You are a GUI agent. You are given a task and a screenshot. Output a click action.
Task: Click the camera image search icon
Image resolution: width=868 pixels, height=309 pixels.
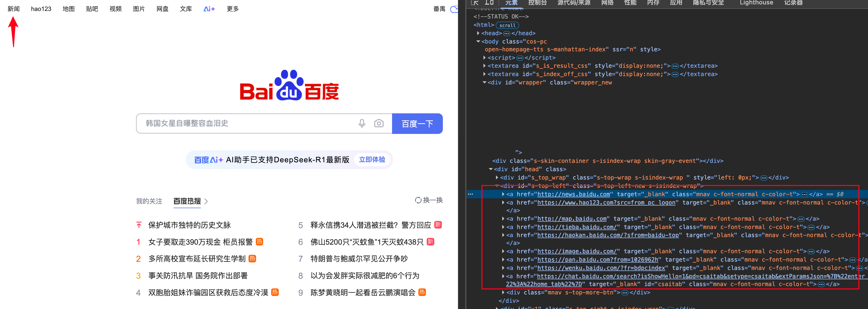pyautogui.click(x=379, y=124)
